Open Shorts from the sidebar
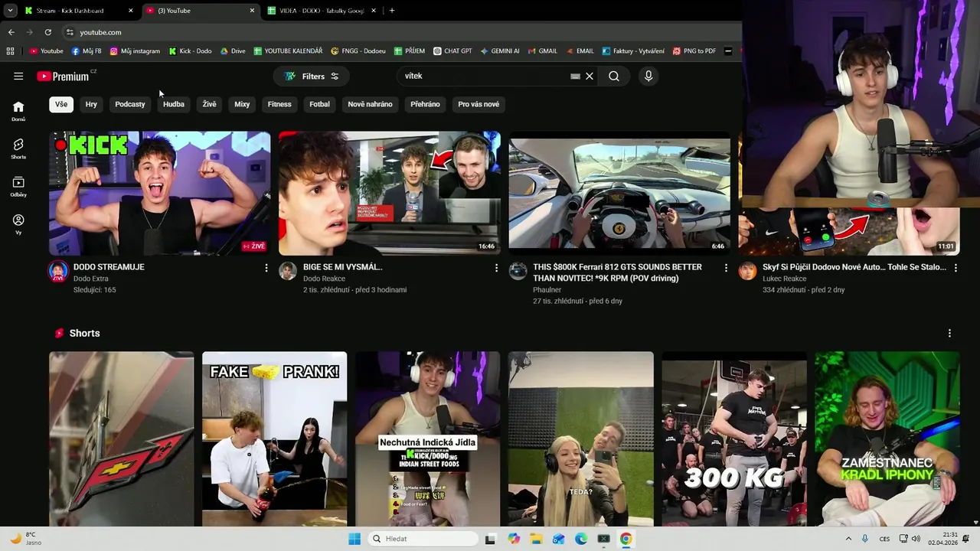This screenshot has width=980, height=551. 18,148
